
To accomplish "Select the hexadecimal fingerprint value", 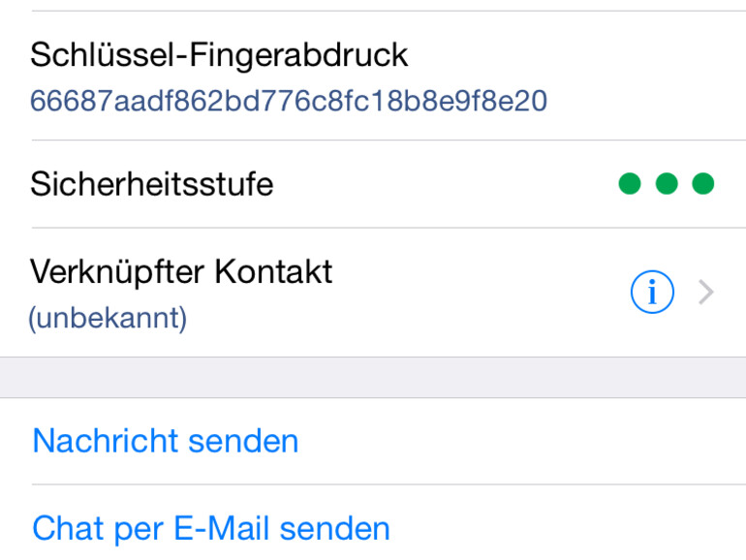I will pyautogui.click(x=289, y=101).
